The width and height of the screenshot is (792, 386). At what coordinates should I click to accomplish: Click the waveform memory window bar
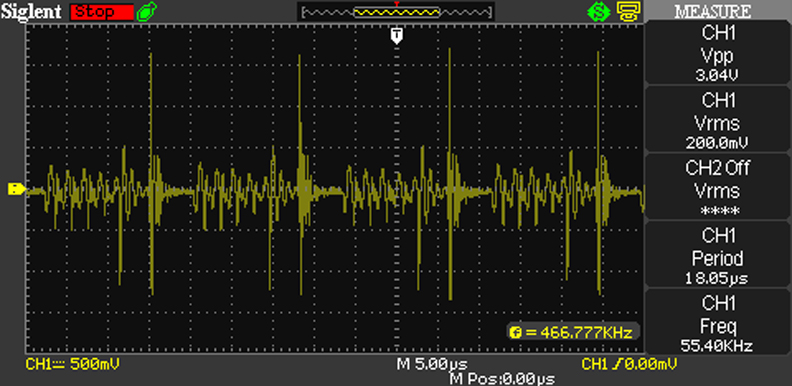(397, 13)
